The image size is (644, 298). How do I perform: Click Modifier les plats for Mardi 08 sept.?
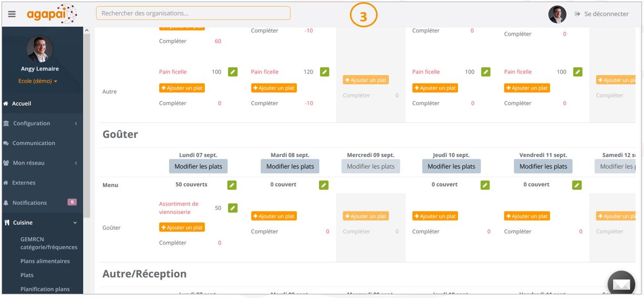coord(290,167)
